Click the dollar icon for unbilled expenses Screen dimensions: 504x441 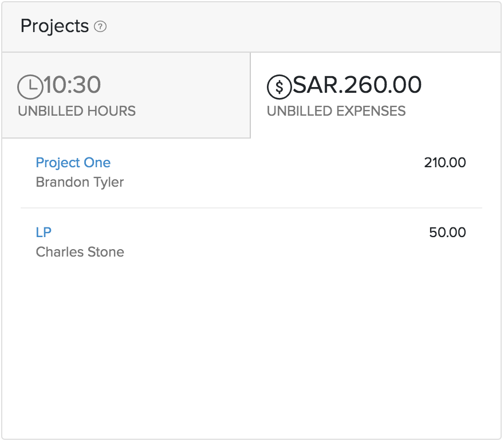[x=279, y=86]
